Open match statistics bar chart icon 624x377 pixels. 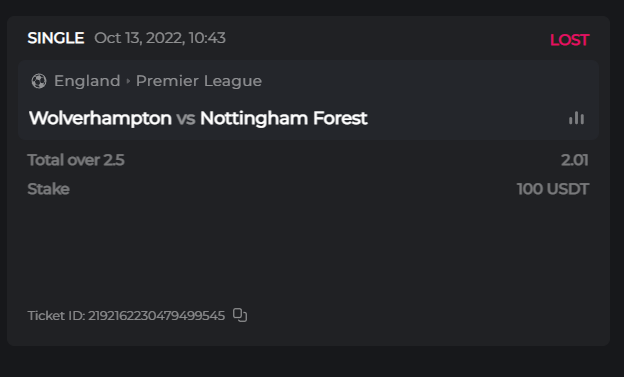(576, 118)
